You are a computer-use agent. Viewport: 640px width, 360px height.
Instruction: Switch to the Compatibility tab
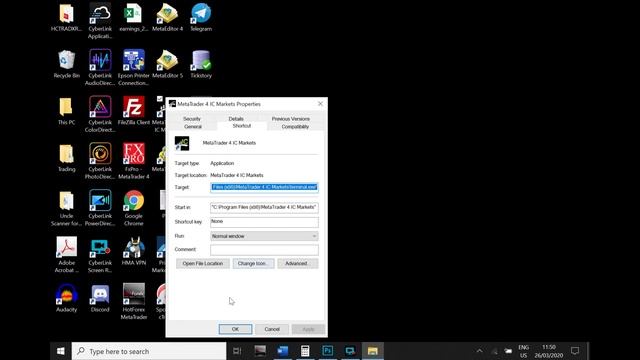coord(295,127)
